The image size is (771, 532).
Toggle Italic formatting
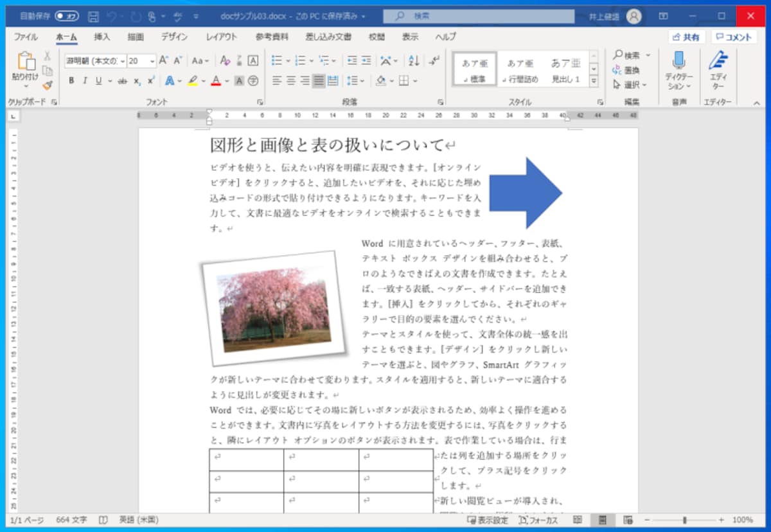point(85,81)
